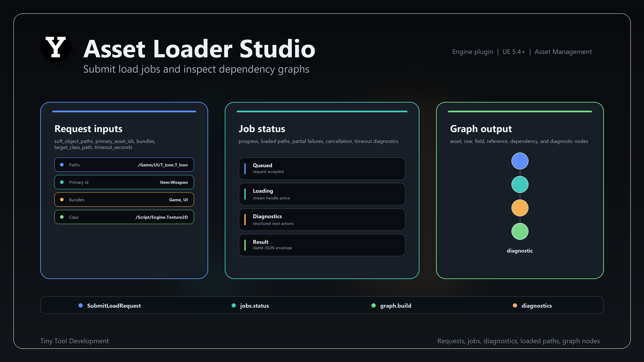Select graph.build in bottom bar
The width and height of the screenshot is (644, 362).
coord(396,306)
